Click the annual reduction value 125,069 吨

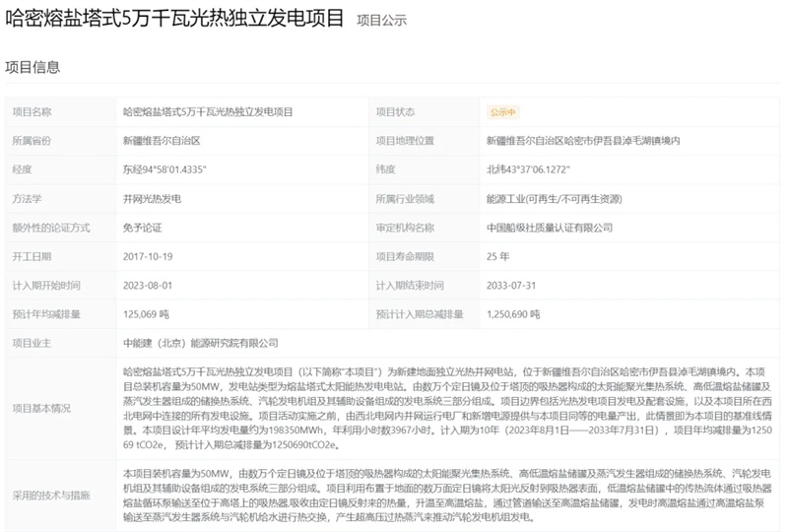point(146,314)
